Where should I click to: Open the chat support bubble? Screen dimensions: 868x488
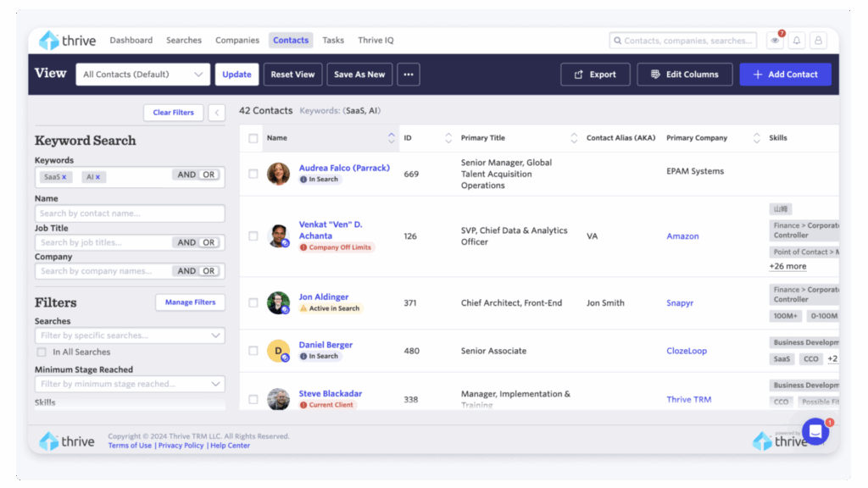815,431
